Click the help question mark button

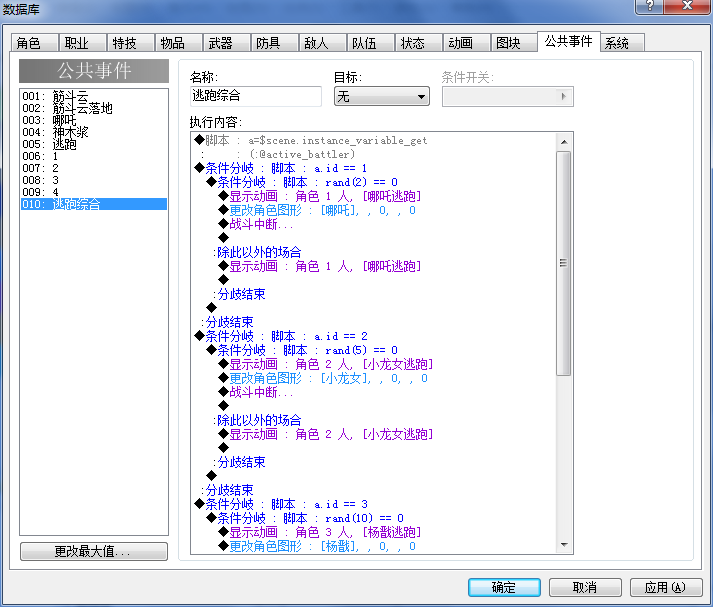[x=649, y=6]
